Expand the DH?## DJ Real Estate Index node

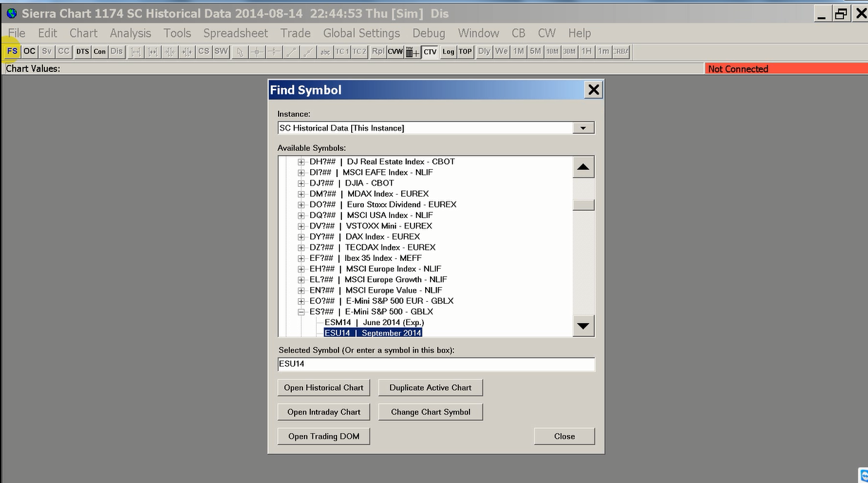[x=302, y=161]
